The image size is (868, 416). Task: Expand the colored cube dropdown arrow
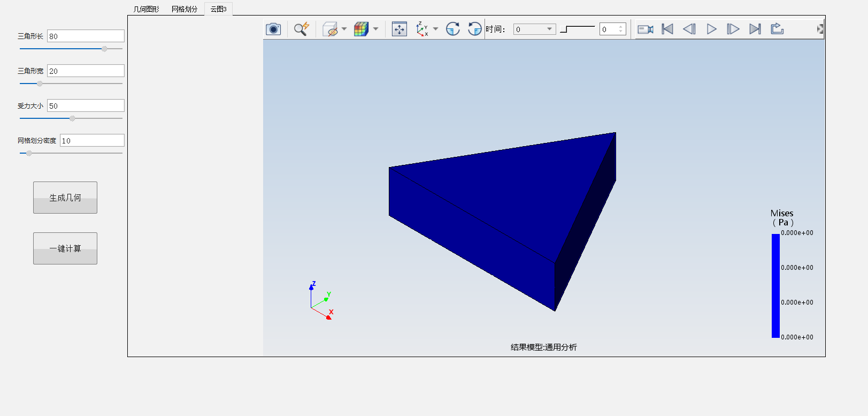[x=375, y=29]
